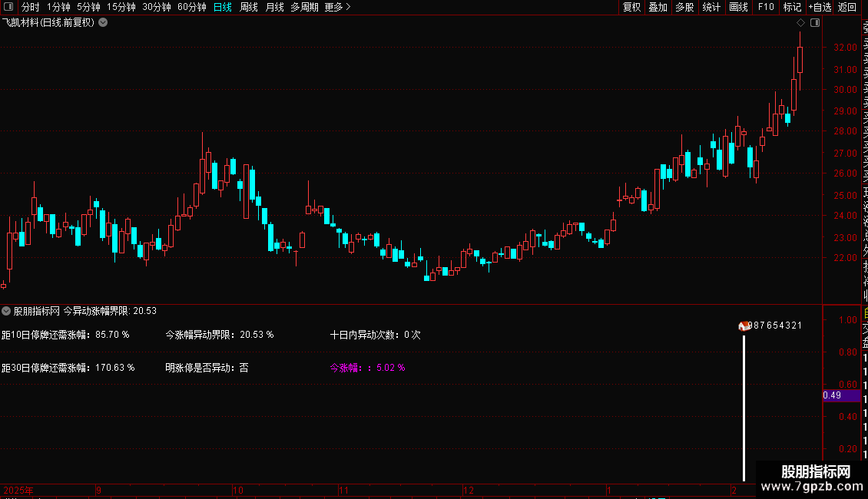Click the 叠加 overlay button
This screenshot has height=499, width=868.
click(658, 7)
